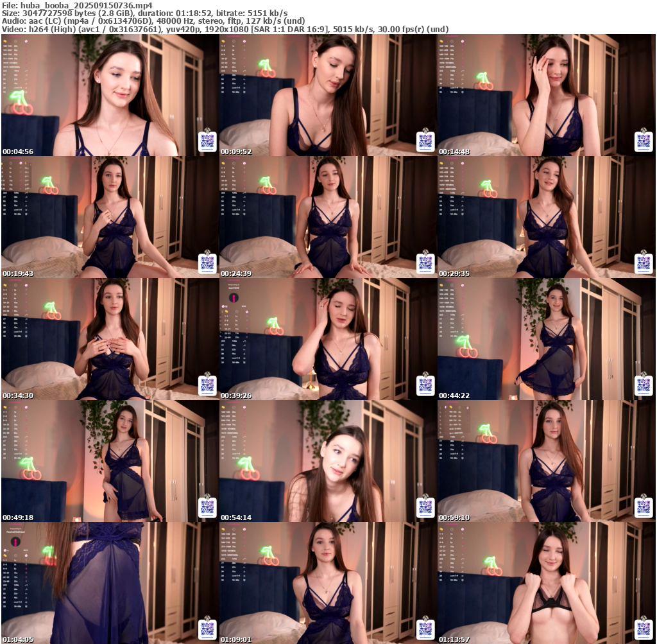Open the frame timestamped 00:54:14
Image resolution: width=657 pixels, height=644 pixels.
pos(328,461)
